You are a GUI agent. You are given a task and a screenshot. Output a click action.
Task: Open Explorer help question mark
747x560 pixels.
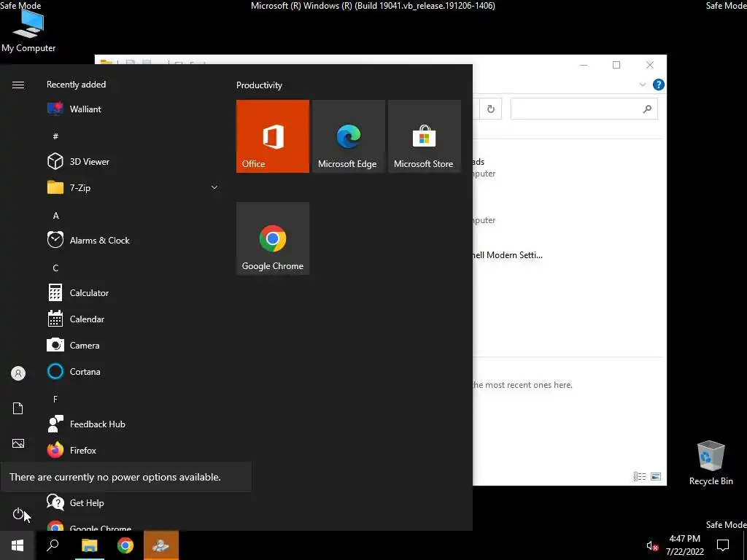[x=659, y=85]
